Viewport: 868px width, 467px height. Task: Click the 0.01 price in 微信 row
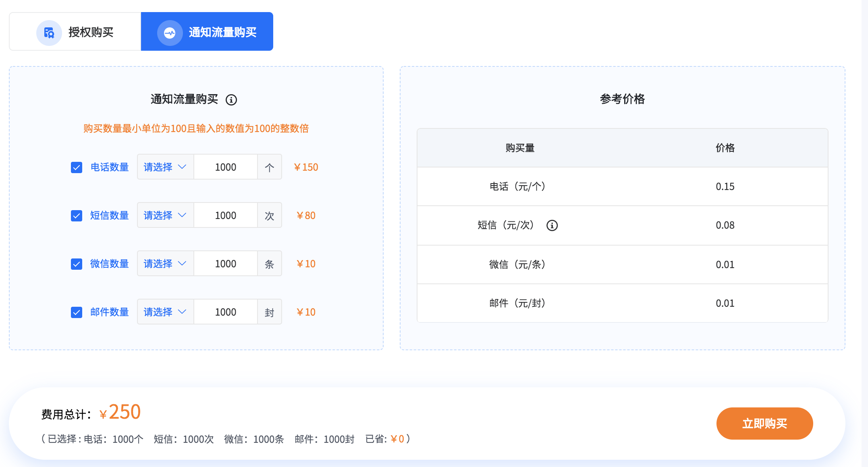click(725, 264)
